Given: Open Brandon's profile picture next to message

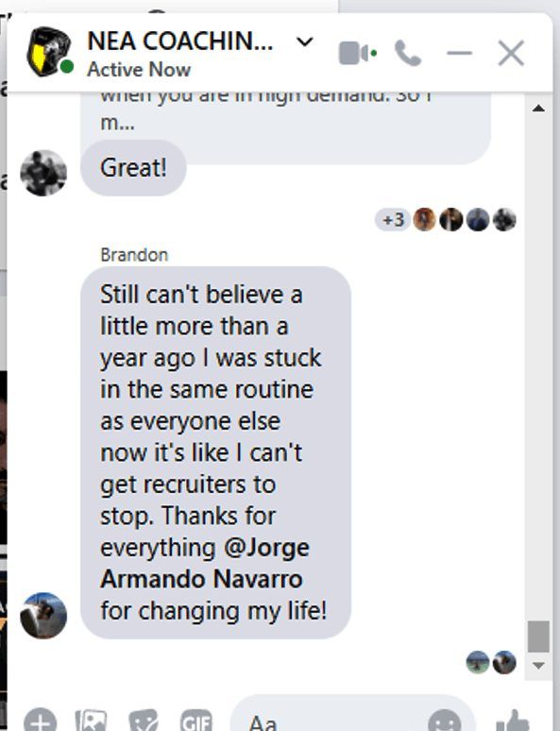Looking at the screenshot, I should [x=43, y=616].
